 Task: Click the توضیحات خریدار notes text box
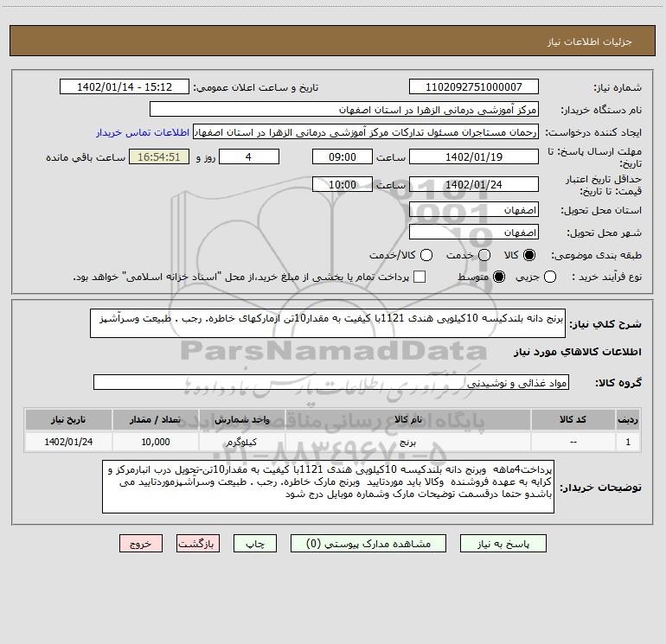click(x=328, y=487)
